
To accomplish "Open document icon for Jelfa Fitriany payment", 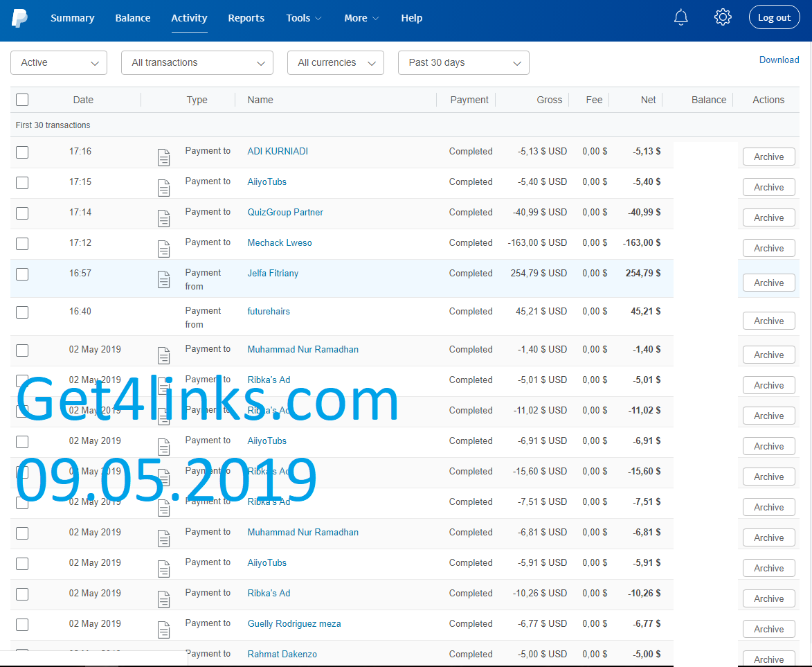I will tap(163, 279).
